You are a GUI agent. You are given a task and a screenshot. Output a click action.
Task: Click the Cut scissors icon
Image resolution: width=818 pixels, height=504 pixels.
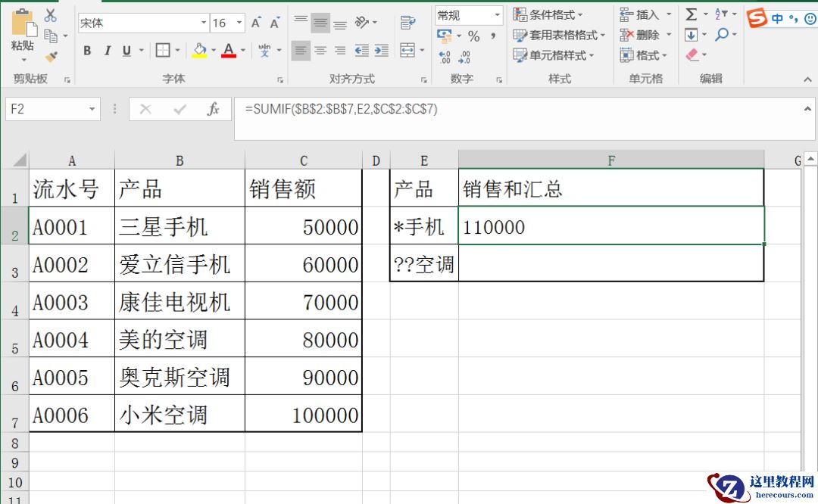[x=51, y=15]
